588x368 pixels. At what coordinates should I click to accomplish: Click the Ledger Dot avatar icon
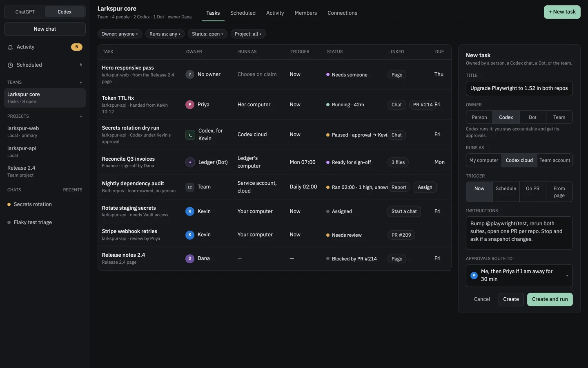(190, 162)
